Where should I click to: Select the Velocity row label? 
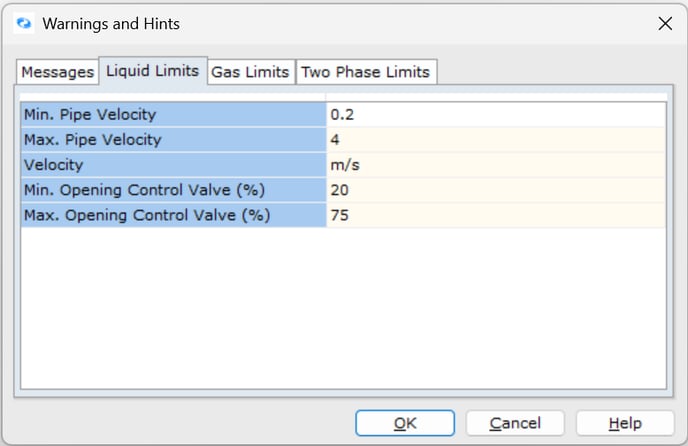[x=173, y=165]
